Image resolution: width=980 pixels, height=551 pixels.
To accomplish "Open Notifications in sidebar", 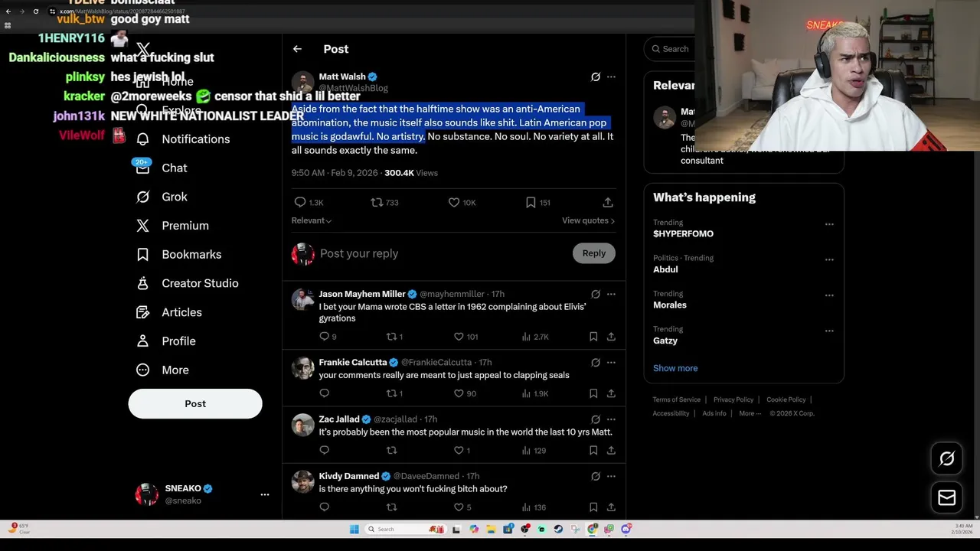I will coord(184,139).
